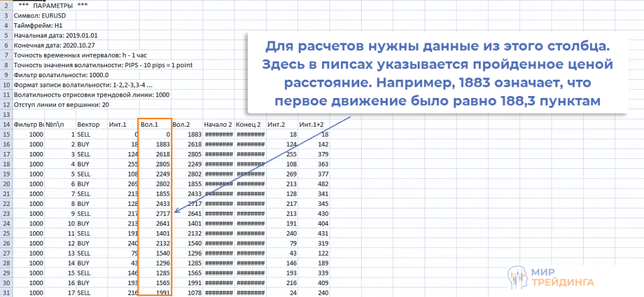The height and width of the screenshot is (297, 644).
Task: Click the blue callout text box
Action: click(438, 73)
